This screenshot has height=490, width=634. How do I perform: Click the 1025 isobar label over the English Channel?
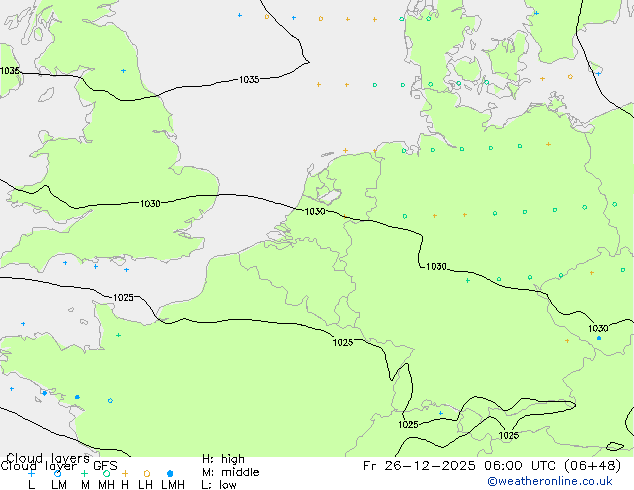(x=123, y=298)
